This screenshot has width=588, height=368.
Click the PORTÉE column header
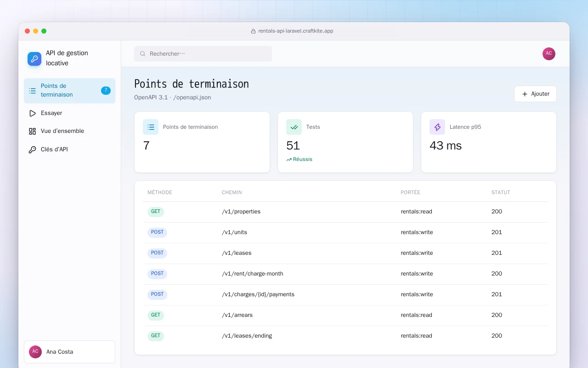pyautogui.click(x=411, y=193)
